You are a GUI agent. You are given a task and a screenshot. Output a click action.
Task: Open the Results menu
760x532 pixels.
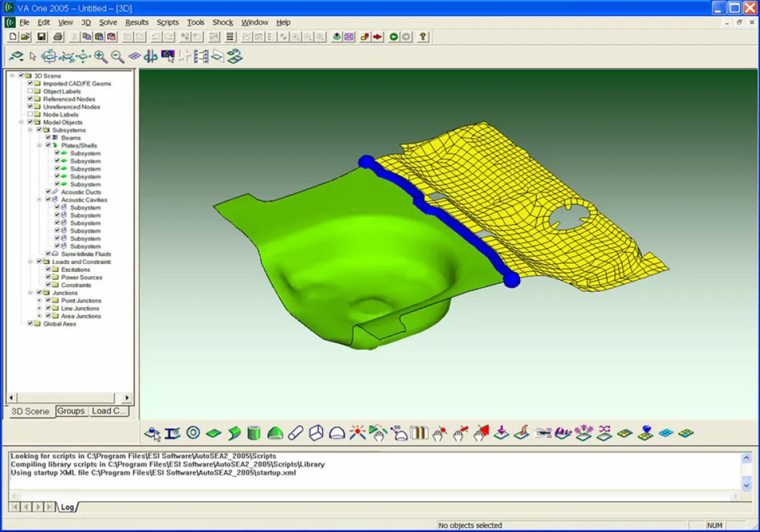pos(137,23)
